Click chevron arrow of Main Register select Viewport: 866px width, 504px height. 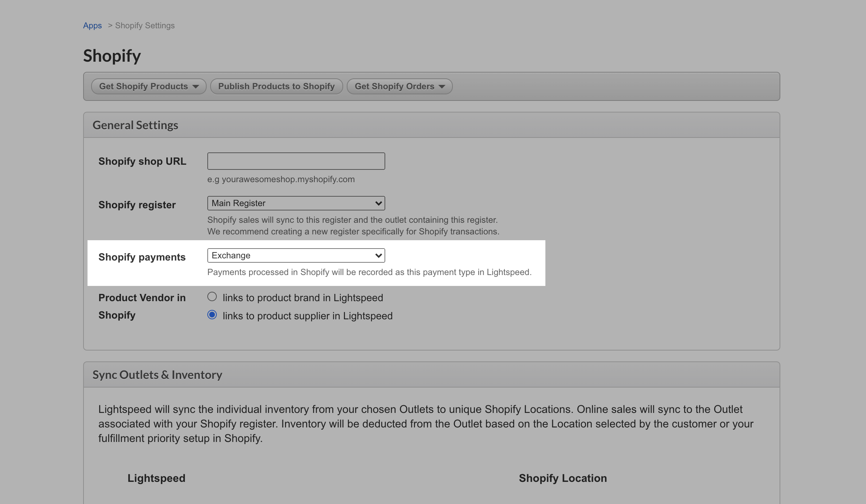pyautogui.click(x=378, y=203)
